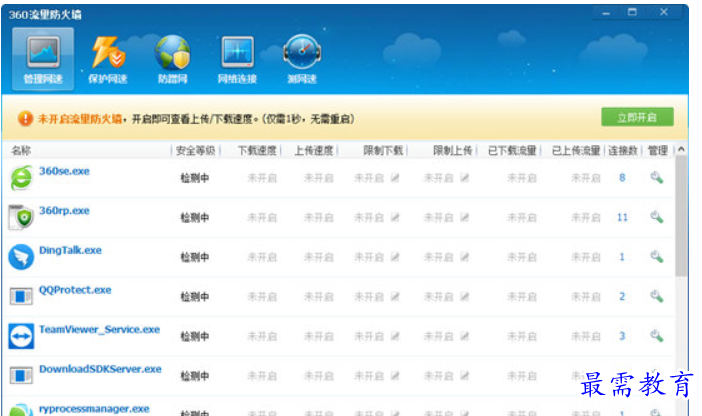Viewport: 702px width, 416px height.
Task: Click connection count 3 for TeamViewer_Service.exe
Action: [x=622, y=336]
